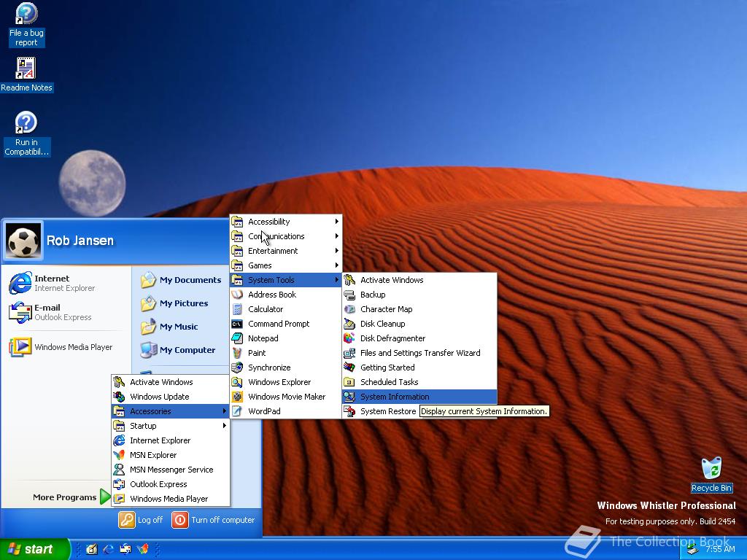Expand the Accessibility submenu arrow
The image size is (747, 560).
tap(337, 222)
